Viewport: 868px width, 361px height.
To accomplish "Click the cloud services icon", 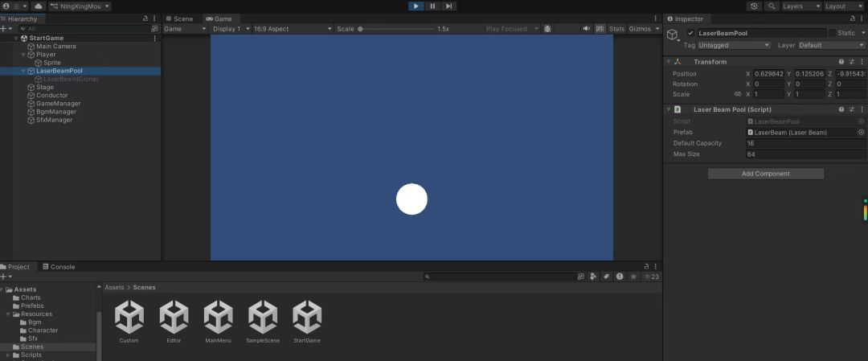I will (38, 6).
